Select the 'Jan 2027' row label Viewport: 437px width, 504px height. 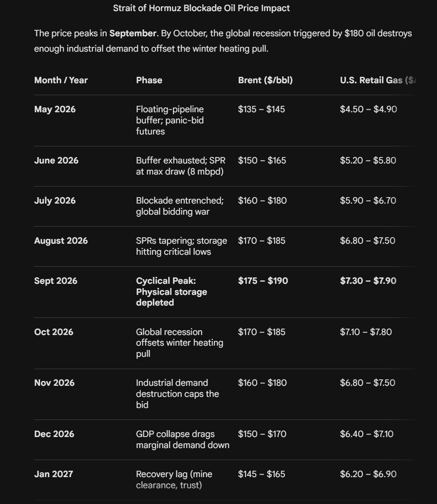pyautogui.click(x=54, y=474)
